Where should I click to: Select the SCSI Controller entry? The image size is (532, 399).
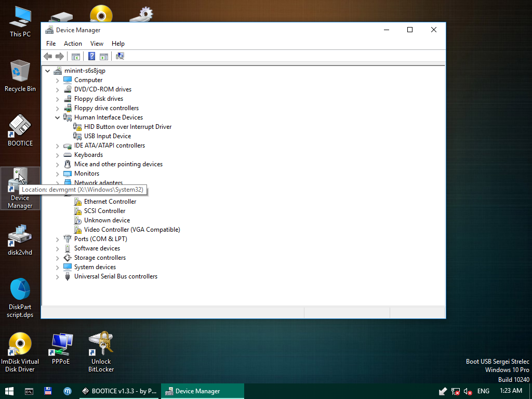pyautogui.click(x=105, y=211)
